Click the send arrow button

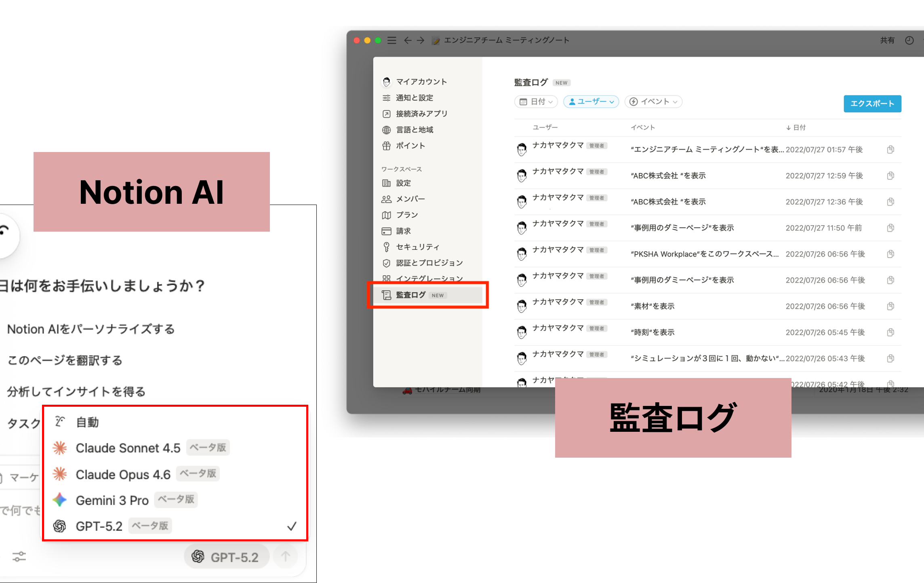point(285,556)
